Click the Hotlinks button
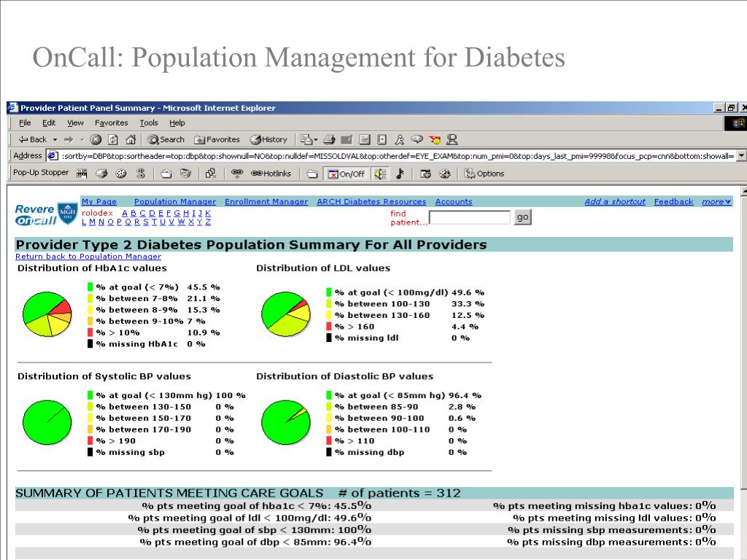The image size is (747, 560). pos(271,174)
